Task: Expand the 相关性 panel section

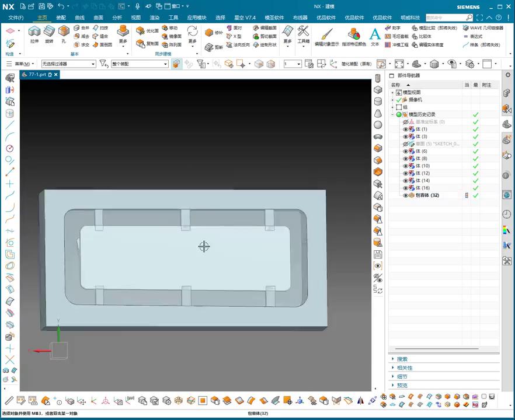Action: (405, 368)
